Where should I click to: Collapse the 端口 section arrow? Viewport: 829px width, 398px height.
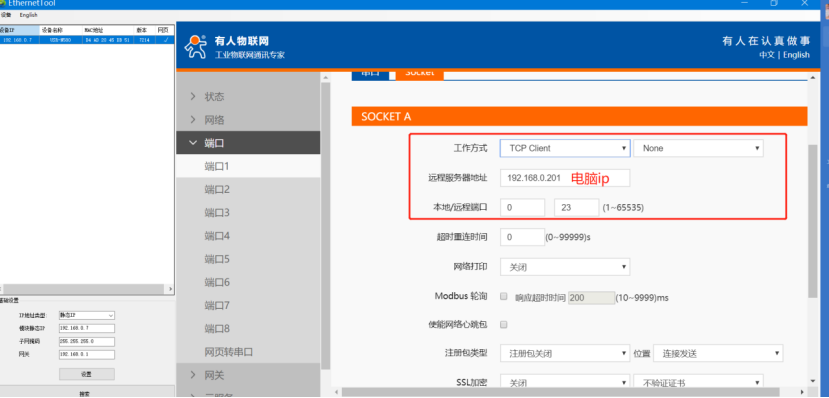(193, 143)
